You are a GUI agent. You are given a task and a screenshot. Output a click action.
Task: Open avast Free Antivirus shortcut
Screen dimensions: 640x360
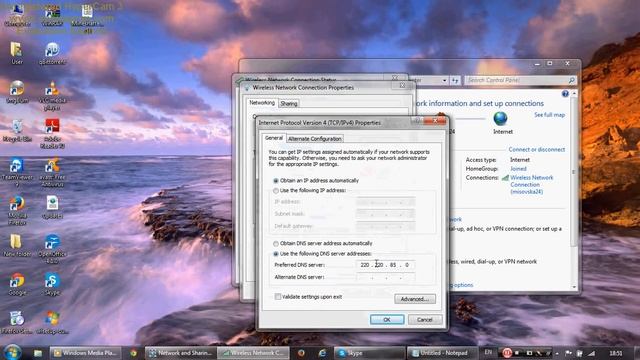coord(52,172)
